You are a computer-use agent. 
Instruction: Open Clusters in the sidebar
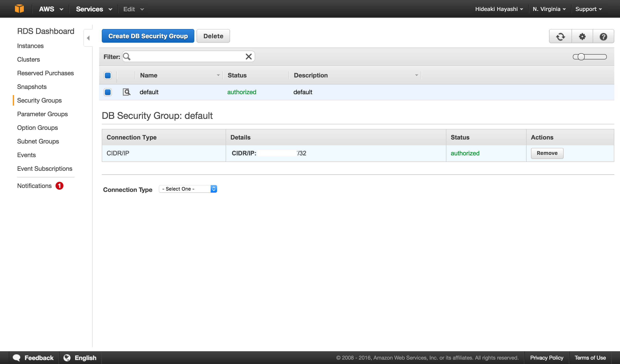[29, 59]
